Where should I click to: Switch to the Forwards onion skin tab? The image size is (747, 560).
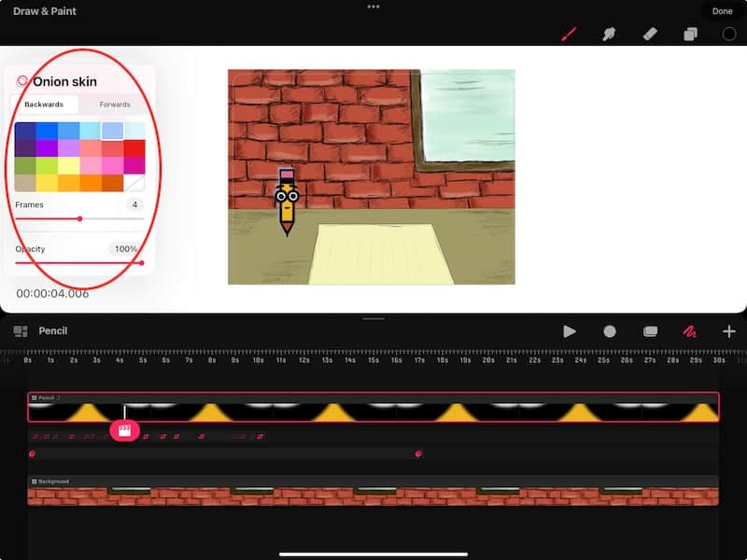pyautogui.click(x=115, y=104)
